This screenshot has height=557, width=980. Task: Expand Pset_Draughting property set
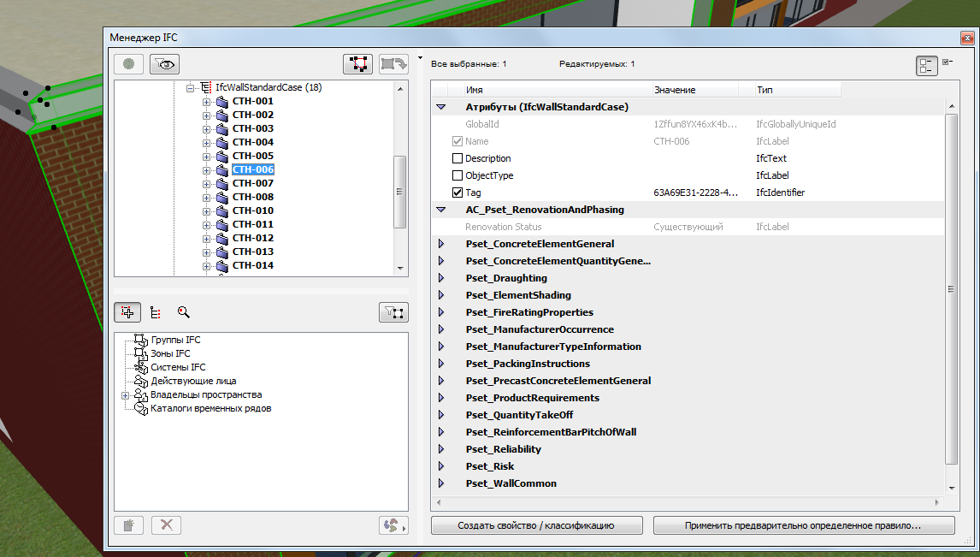coord(440,278)
